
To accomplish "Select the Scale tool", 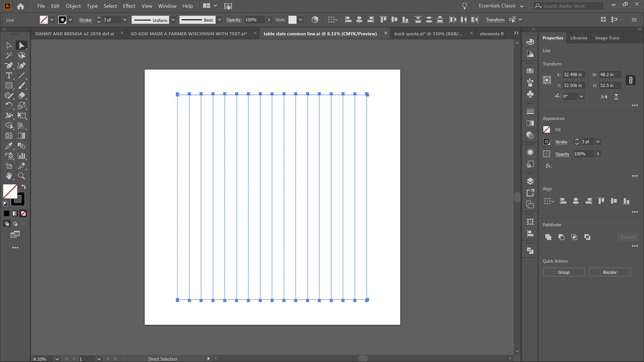I will pyautogui.click(x=21, y=106).
